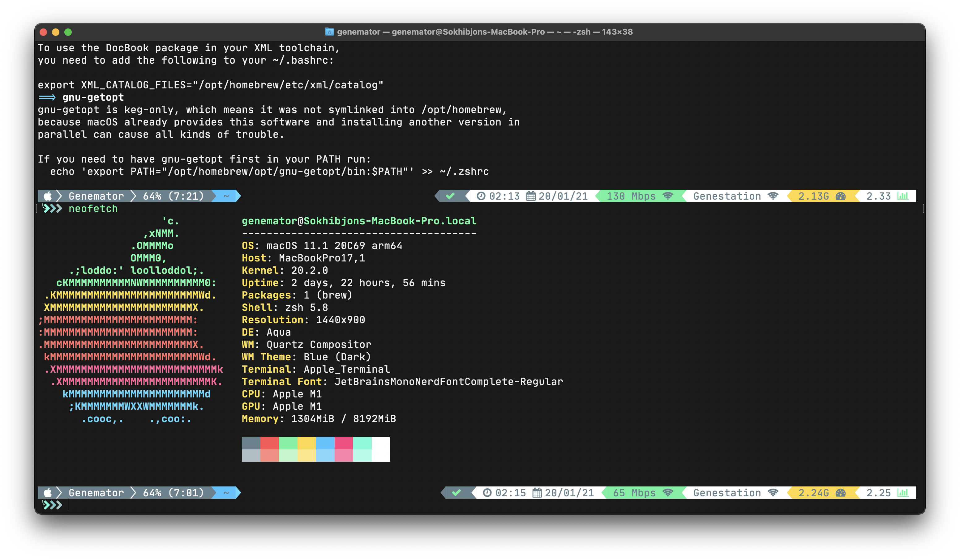This screenshot has height=560, width=960.
Task: Click the wifi icon next to 130 Mbps
Action: (668, 196)
